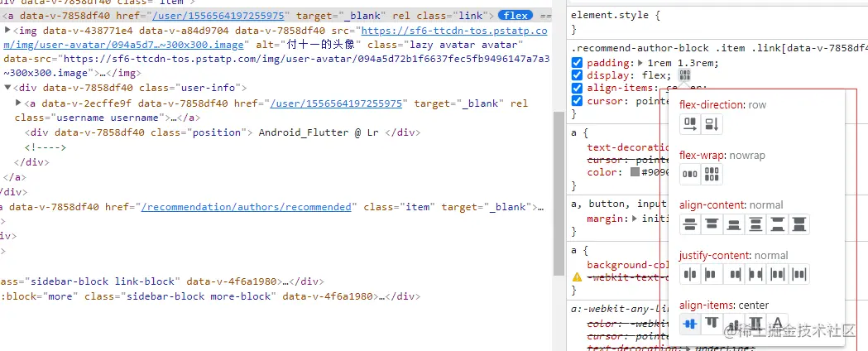This screenshot has width=868, height=351.
Task: Disable the padding declaration checkbox
Action: pyautogui.click(x=577, y=63)
